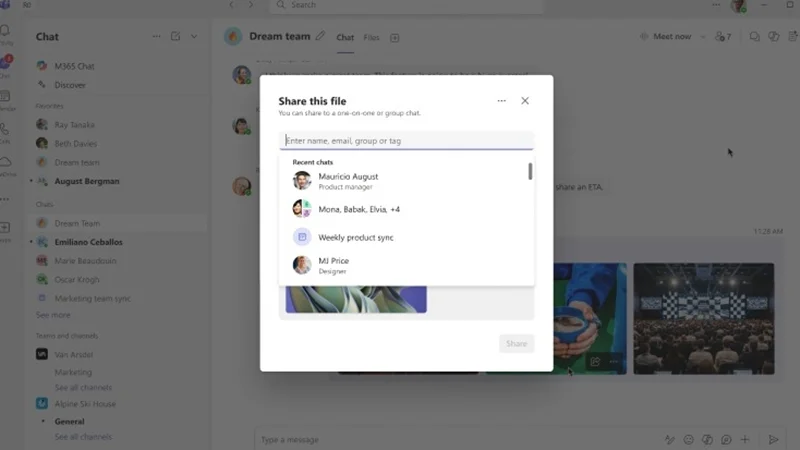Open message format options icon
The image size is (800, 450).
[x=669, y=439]
